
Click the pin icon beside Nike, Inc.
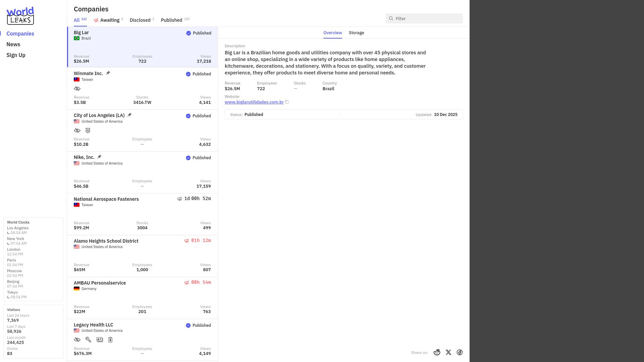[99, 157]
